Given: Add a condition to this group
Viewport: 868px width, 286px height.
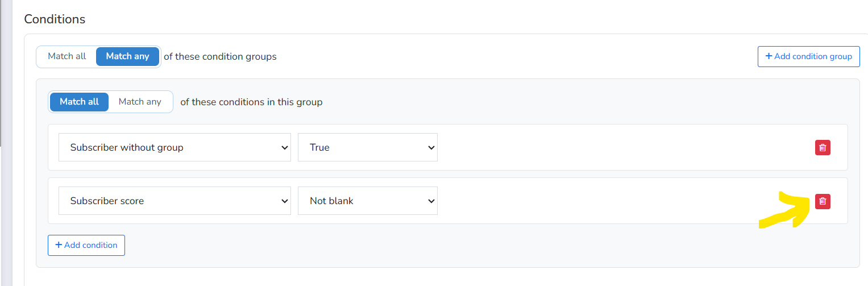Looking at the screenshot, I should click(x=86, y=245).
